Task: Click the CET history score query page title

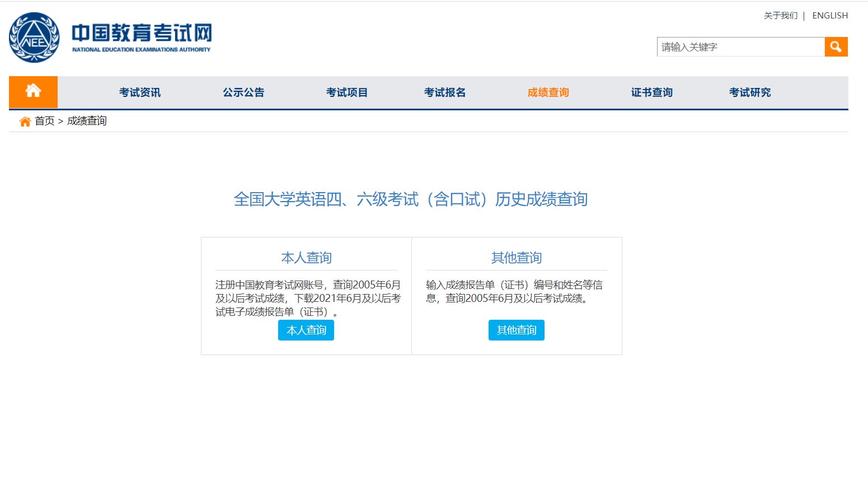Action: pos(411,199)
